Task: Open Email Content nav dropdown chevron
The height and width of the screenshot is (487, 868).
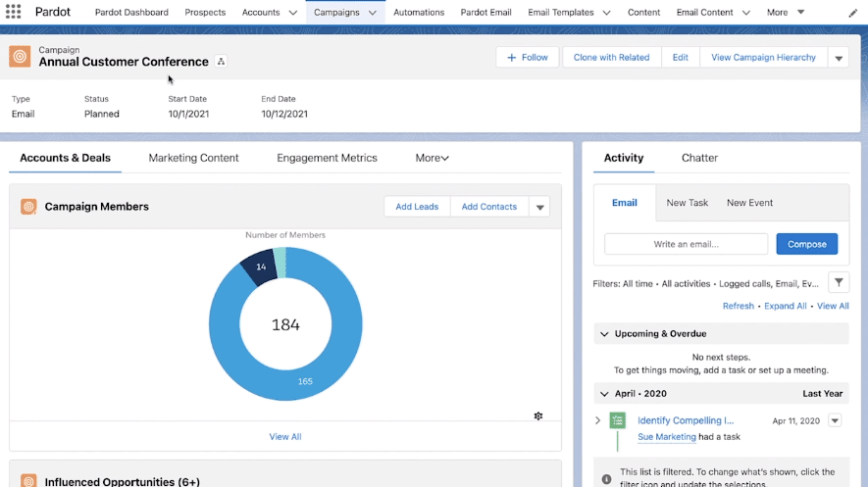Action: [745, 12]
